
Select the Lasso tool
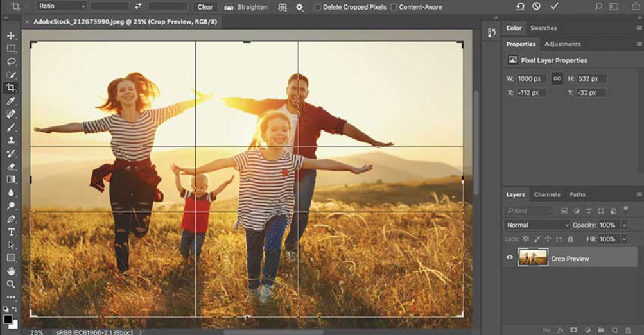(x=11, y=62)
